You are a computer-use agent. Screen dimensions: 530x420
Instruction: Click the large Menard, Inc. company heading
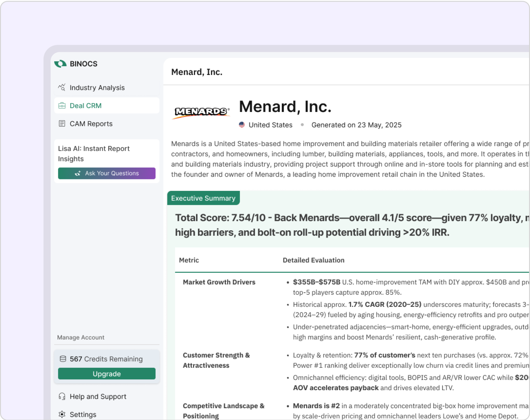(285, 107)
